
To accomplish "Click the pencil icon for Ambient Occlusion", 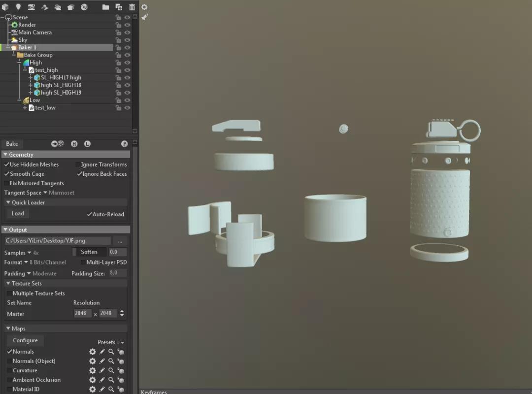I will tap(102, 380).
